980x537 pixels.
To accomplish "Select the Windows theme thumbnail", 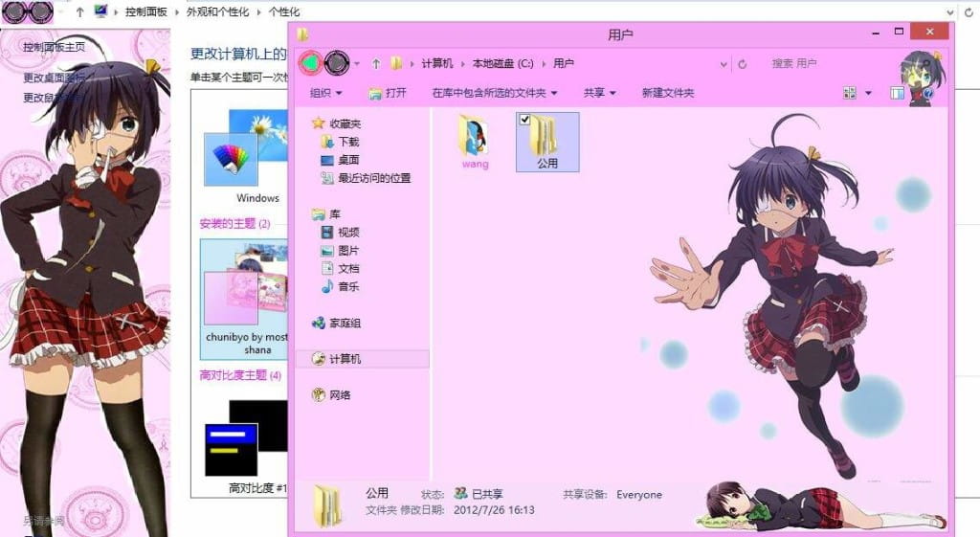I will (x=246, y=156).
